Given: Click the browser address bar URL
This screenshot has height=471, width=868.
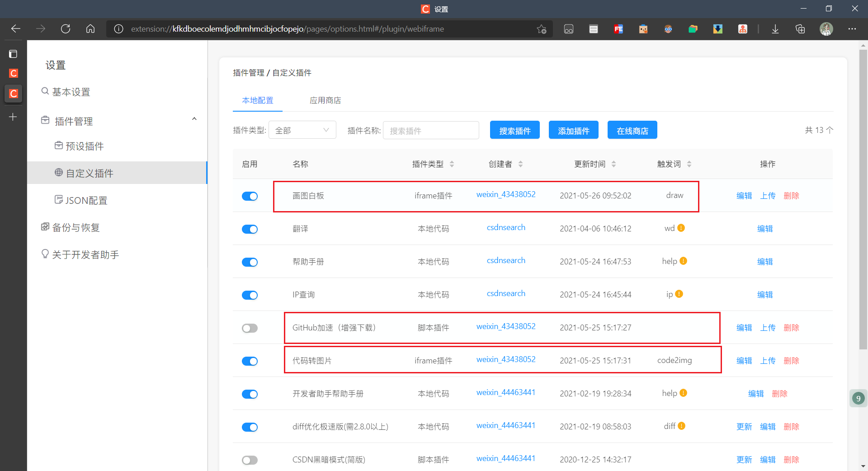Looking at the screenshot, I should click(x=288, y=29).
